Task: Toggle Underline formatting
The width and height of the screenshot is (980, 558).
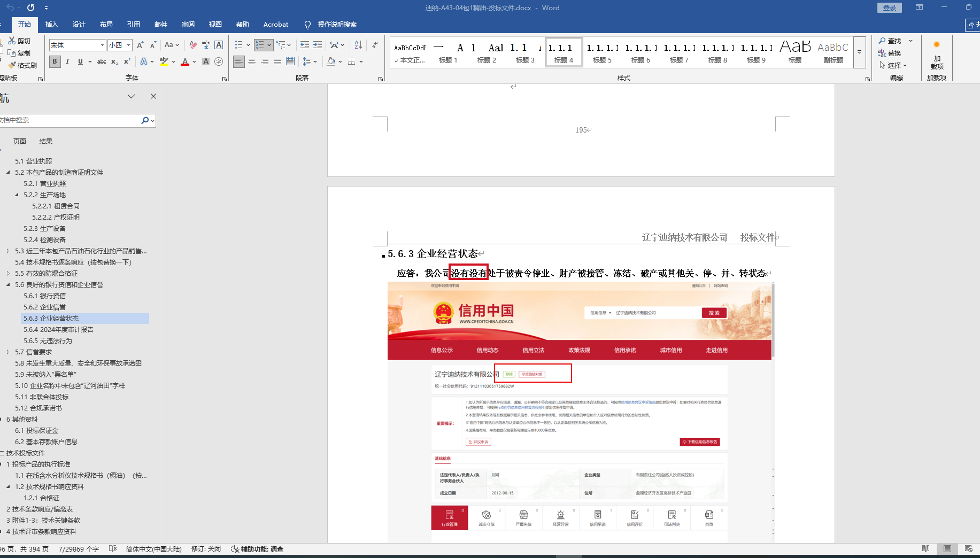Action: click(80, 62)
